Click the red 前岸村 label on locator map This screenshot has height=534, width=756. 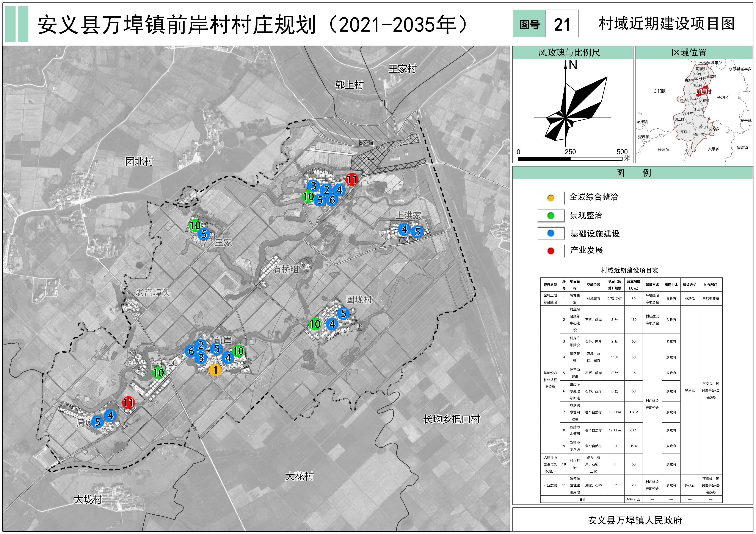tap(704, 92)
